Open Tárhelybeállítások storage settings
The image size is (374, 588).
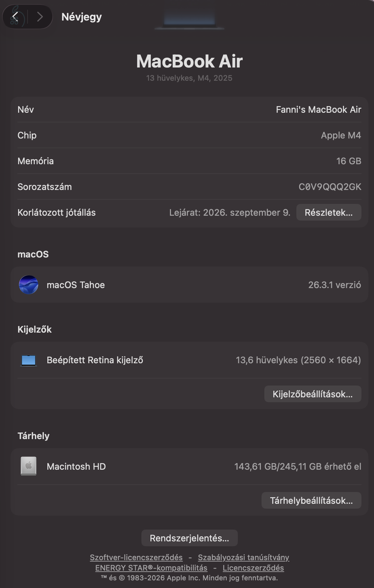tap(311, 500)
